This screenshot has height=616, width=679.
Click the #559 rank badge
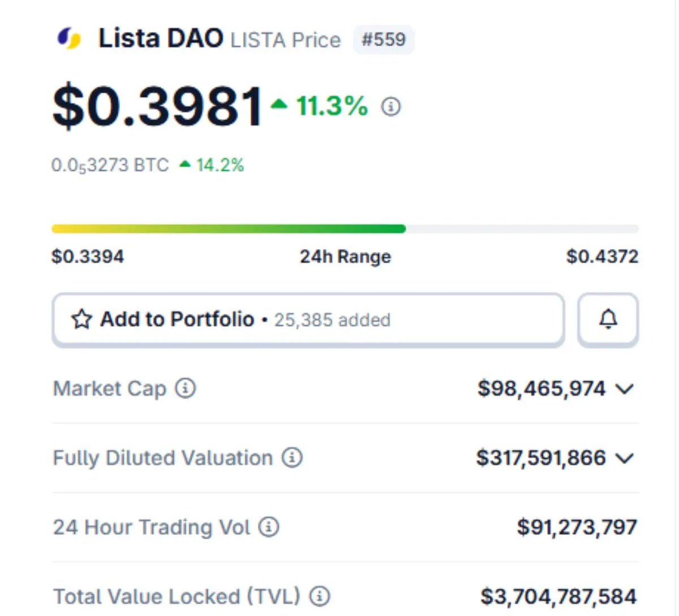384,40
